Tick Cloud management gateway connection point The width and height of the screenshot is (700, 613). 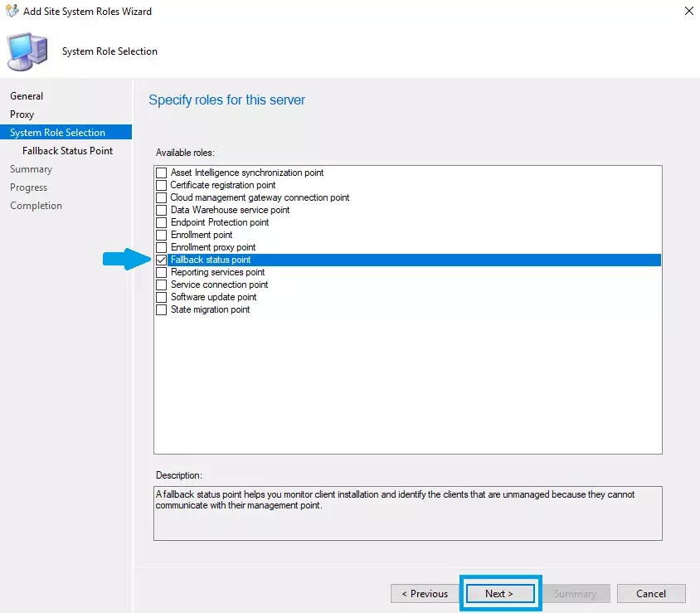coord(161,197)
